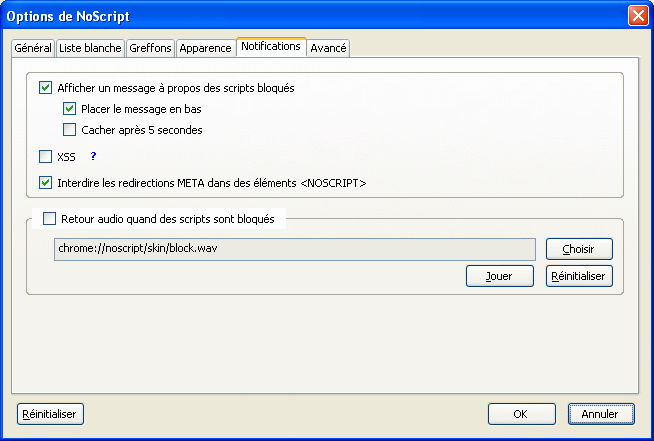Click the block.wav sound path field

(294, 249)
